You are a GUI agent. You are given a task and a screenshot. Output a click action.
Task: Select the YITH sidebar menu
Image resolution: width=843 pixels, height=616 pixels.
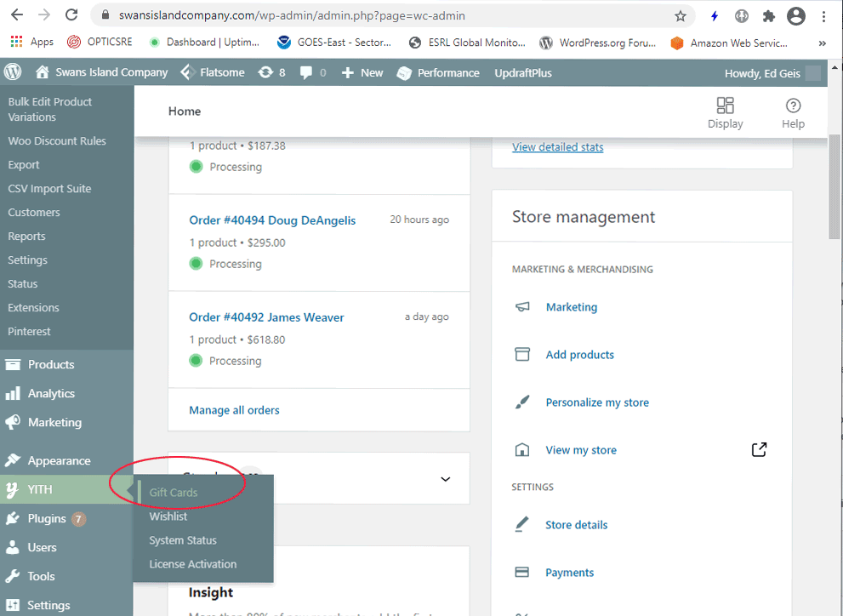(x=66, y=490)
